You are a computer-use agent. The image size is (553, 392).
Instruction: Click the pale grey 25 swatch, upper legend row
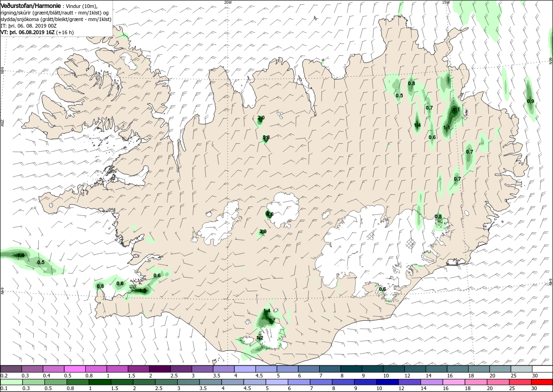pyautogui.click(x=521, y=369)
